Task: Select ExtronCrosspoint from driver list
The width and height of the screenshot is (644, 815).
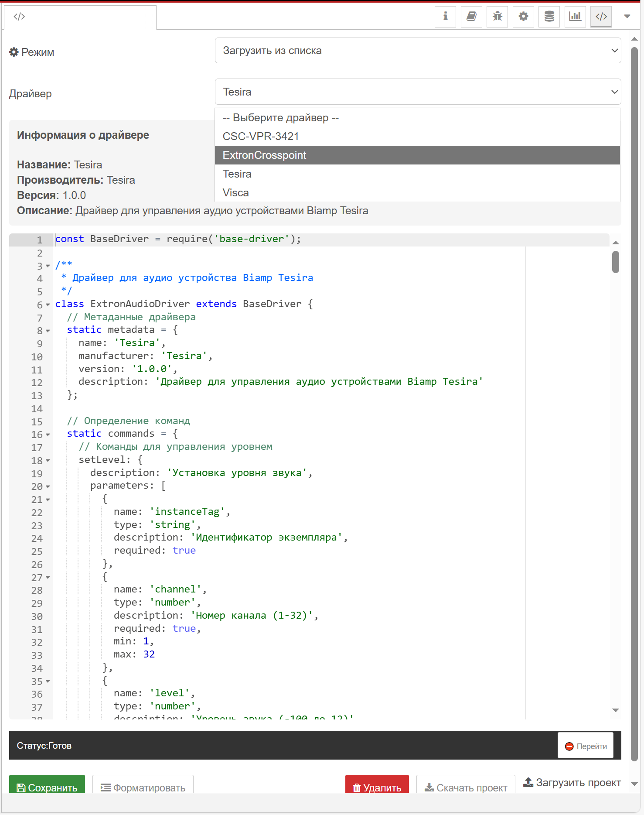Action: click(417, 155)
